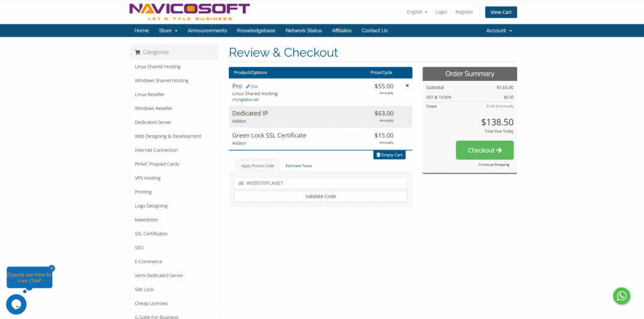Choose VPS Hosting category
The width and height of the screenshot is (644, 319).
tap(148, 178)
